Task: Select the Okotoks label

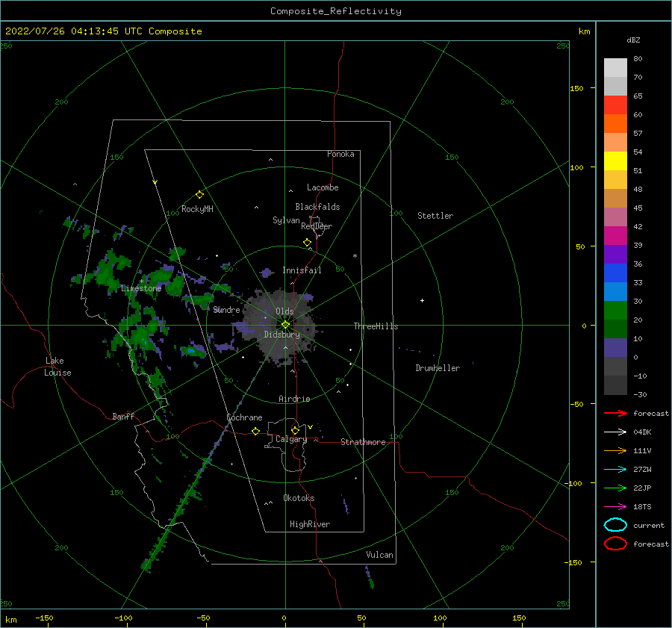Action: coord(299,498)
